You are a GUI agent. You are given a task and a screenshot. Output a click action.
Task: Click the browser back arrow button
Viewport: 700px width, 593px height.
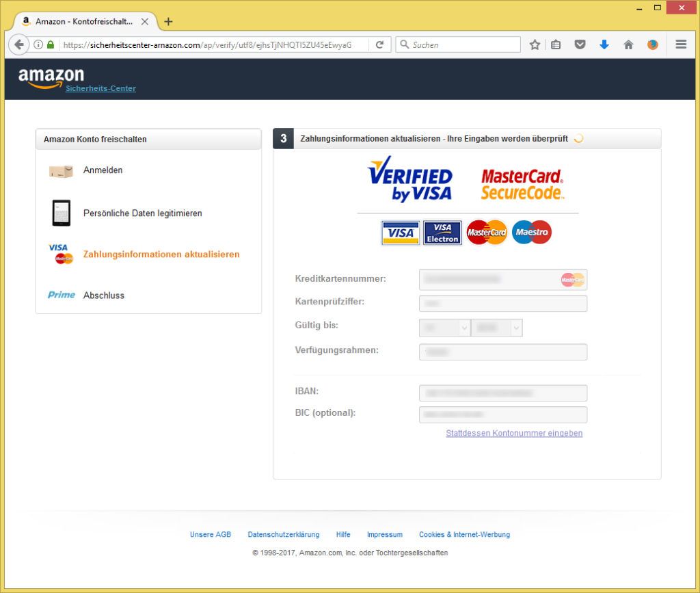click(x=18, y=44)
